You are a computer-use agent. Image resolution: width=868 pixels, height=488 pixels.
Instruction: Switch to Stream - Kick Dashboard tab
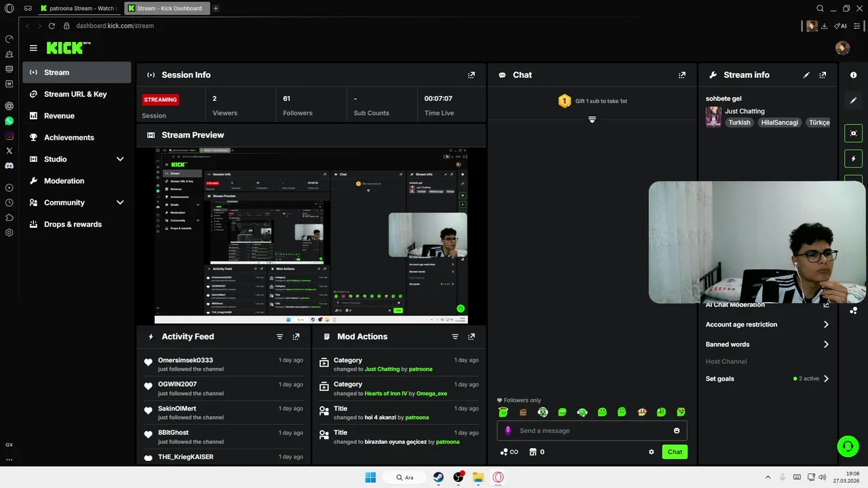[x=167, y=8]
